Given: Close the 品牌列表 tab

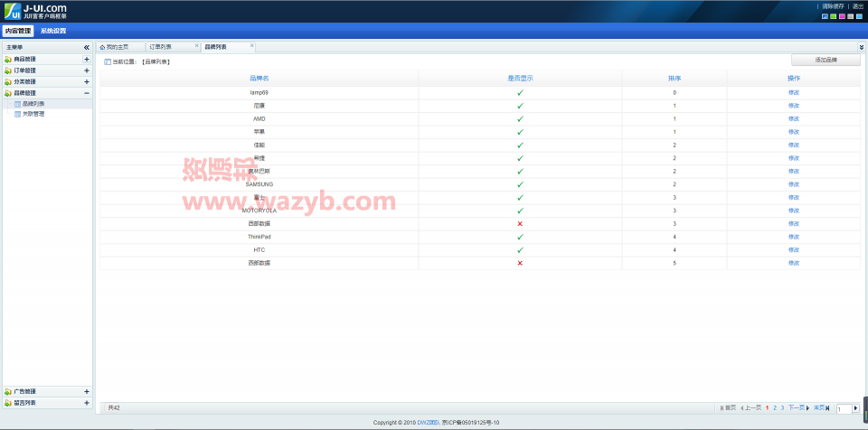Looking at the screenshot, I should [x=252, y=45].
